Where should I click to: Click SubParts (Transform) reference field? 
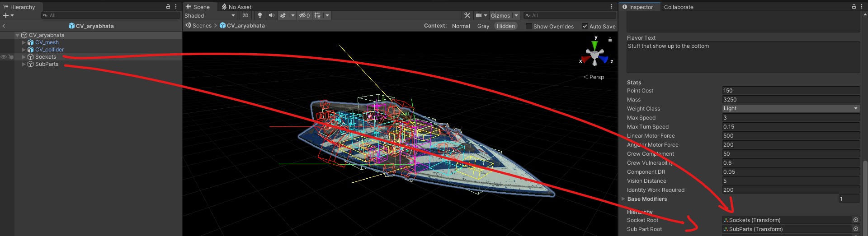(x=787, y=229)
